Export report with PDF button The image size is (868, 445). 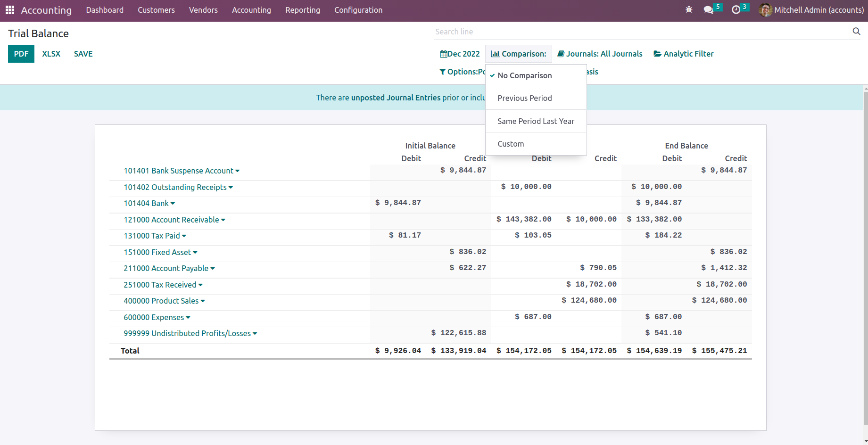tap(21, 54)
